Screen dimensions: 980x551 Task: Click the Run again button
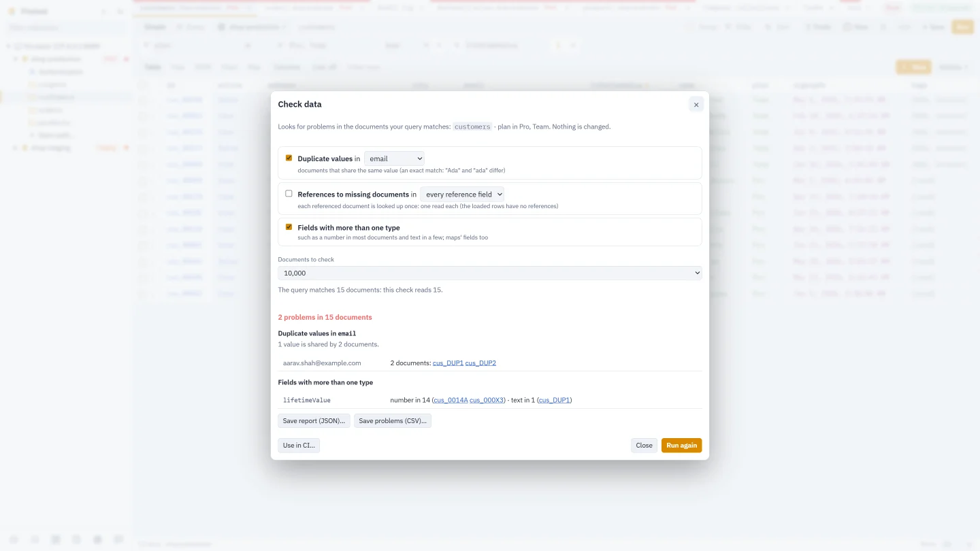(x=681, y=446)
